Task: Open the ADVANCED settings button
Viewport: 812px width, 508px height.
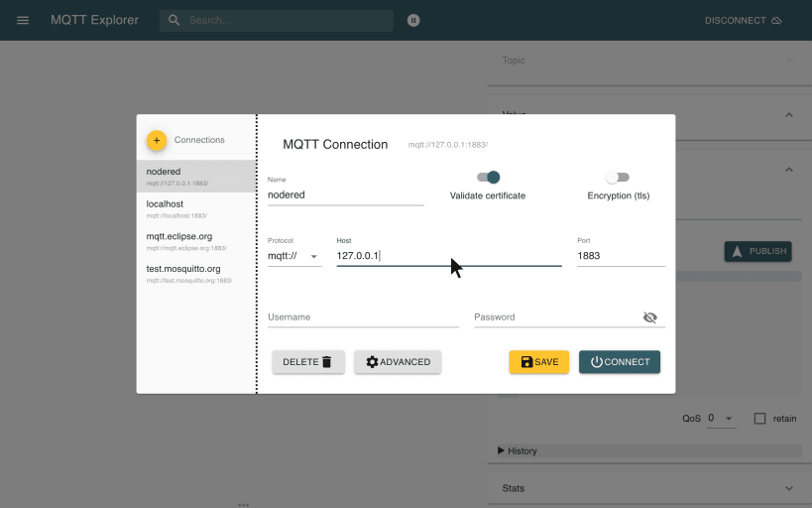Action: point(398,362)
